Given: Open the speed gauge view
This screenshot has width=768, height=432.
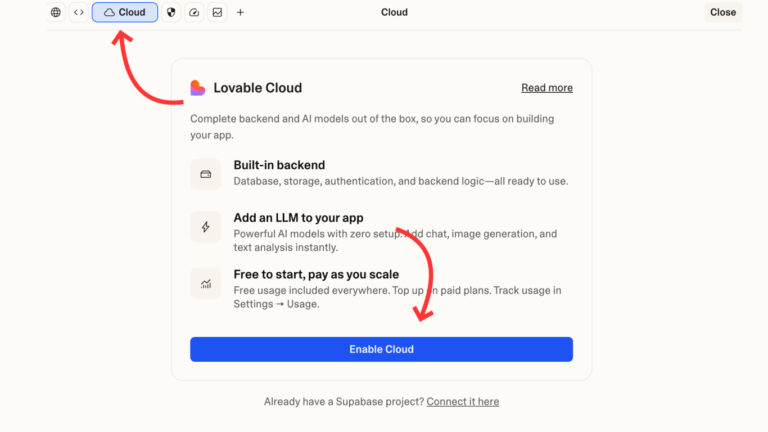Looking at the screenshot, I should pos(194,13).
